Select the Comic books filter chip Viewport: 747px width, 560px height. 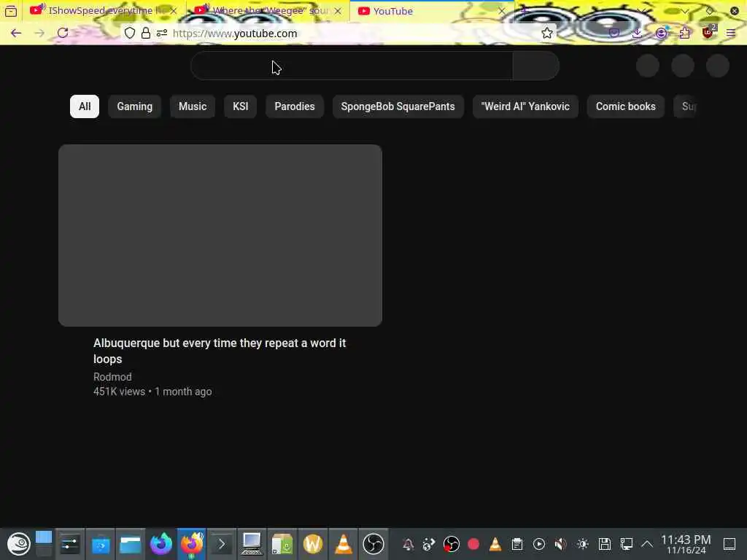[x=625, y=106]
